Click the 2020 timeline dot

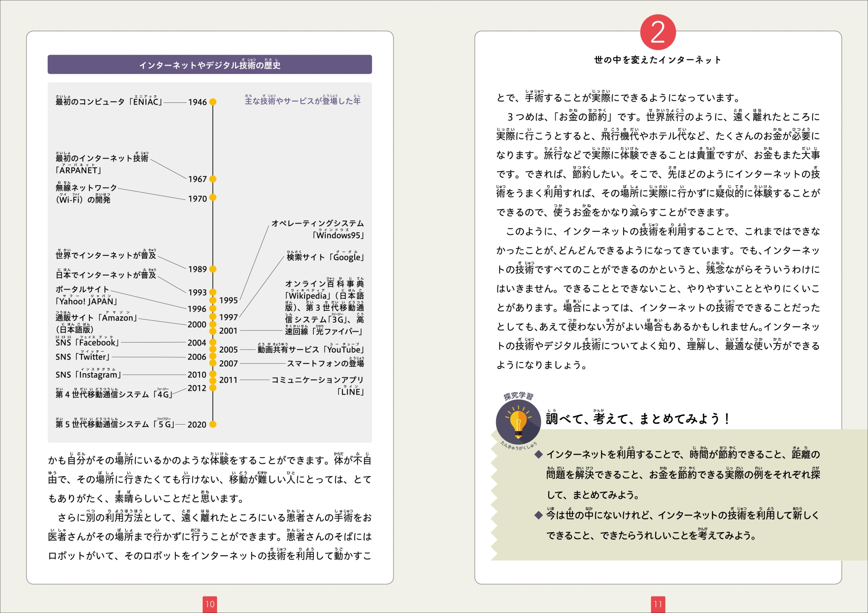pos(213,424)
